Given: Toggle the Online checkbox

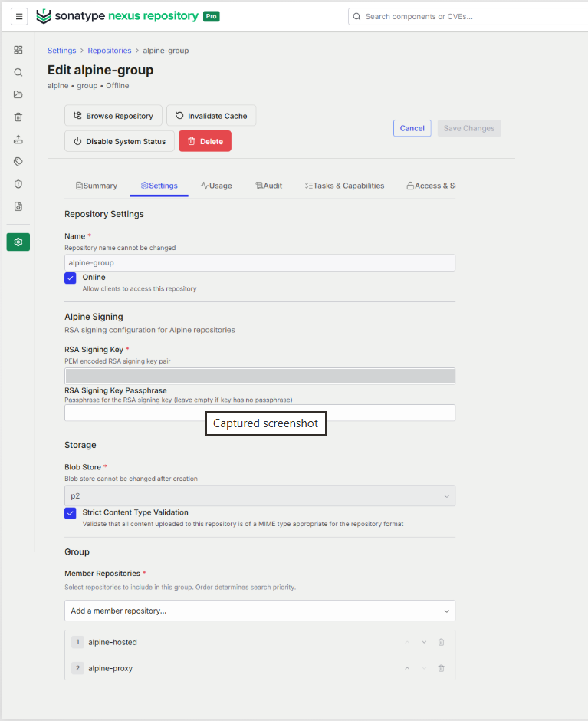Looking at the screenshot, I should pos(71,278).
